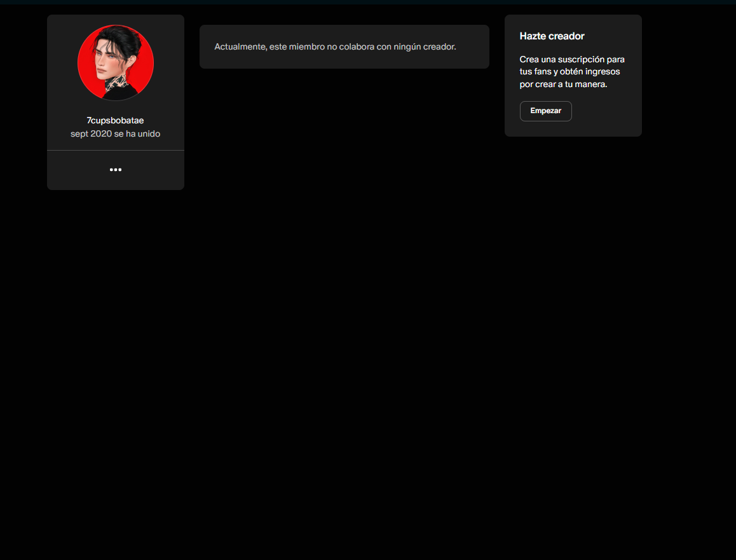Click the dark top navigation bar strip
Viewport: 736px width, 560px height.
pyautogui.click(x=368, y=3)
